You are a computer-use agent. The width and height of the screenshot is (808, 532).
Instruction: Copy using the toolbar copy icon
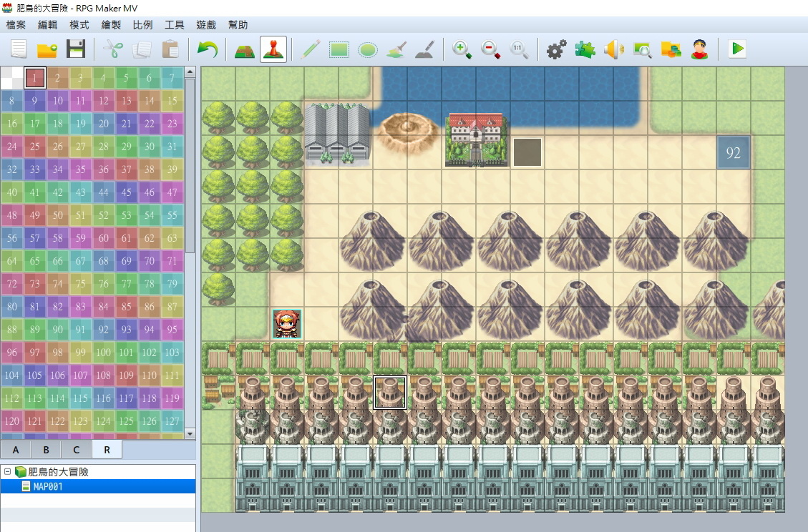coord(142,49)
